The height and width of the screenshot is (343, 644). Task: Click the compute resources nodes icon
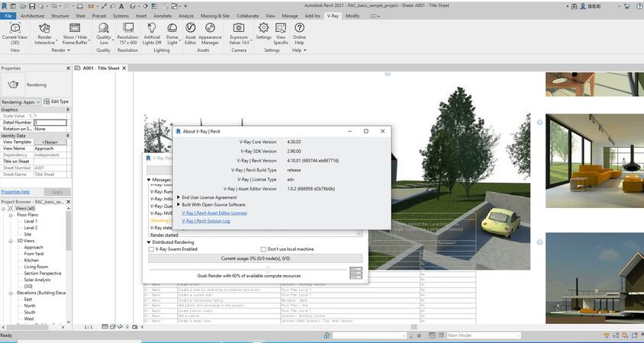point(356,273)
